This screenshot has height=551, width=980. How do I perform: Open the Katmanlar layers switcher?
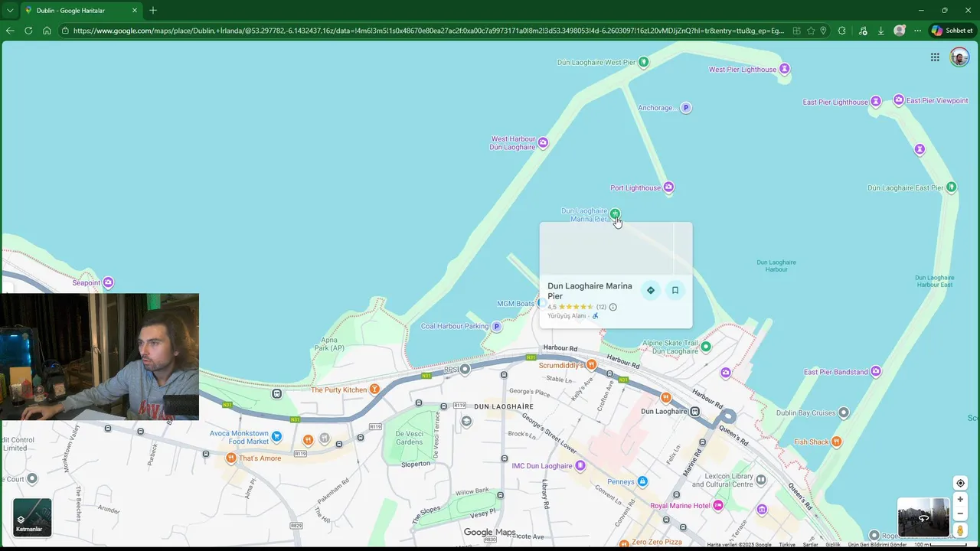pos(32,517)
